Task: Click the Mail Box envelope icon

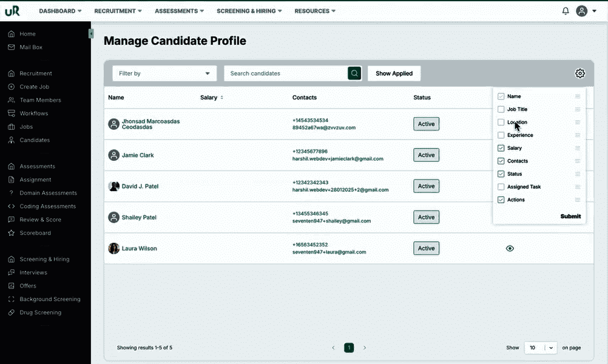Action: (12, 47)
